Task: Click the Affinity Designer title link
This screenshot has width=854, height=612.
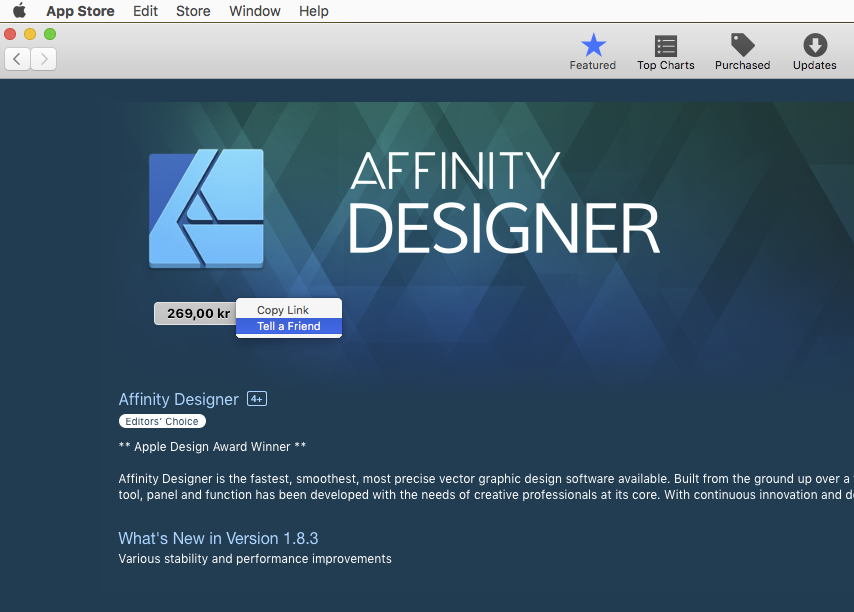Action: point(179,399)
